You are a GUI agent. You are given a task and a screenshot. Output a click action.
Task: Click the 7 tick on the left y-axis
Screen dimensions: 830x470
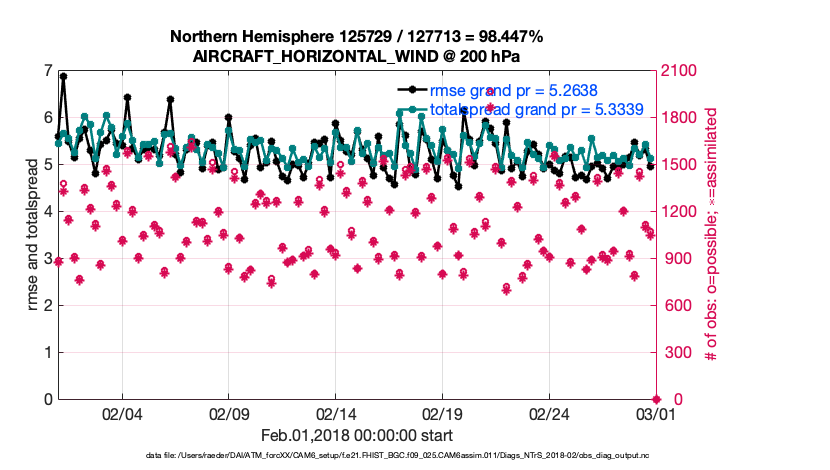[x=47, y=71]
